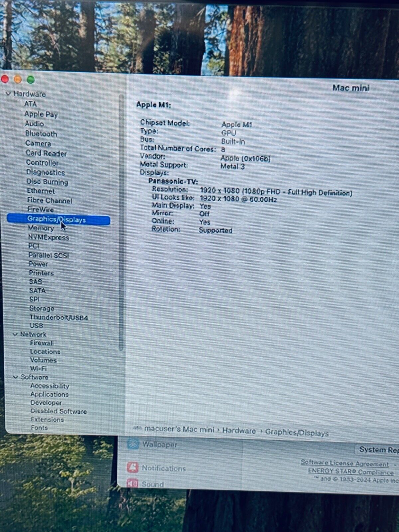Collapse the Software section chevron
This screenshot has height=532, width=399.
[16, 377]
